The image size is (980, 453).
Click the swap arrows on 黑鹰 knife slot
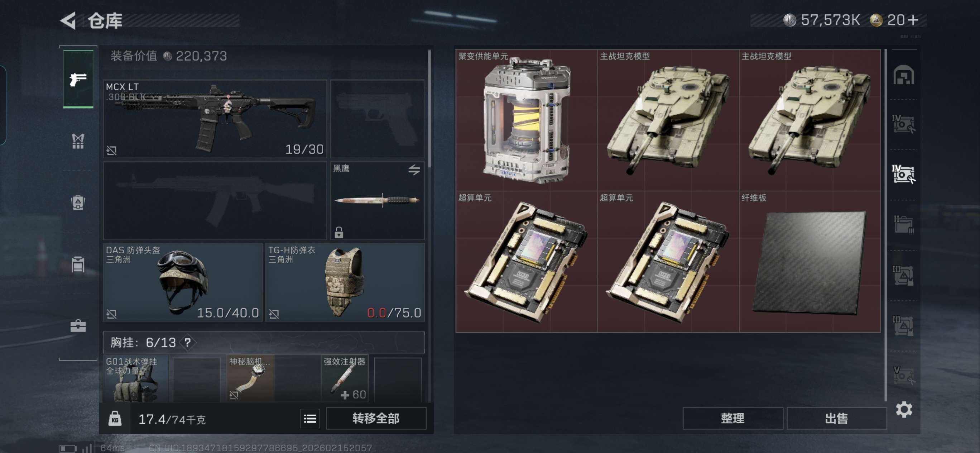(414, 170)
